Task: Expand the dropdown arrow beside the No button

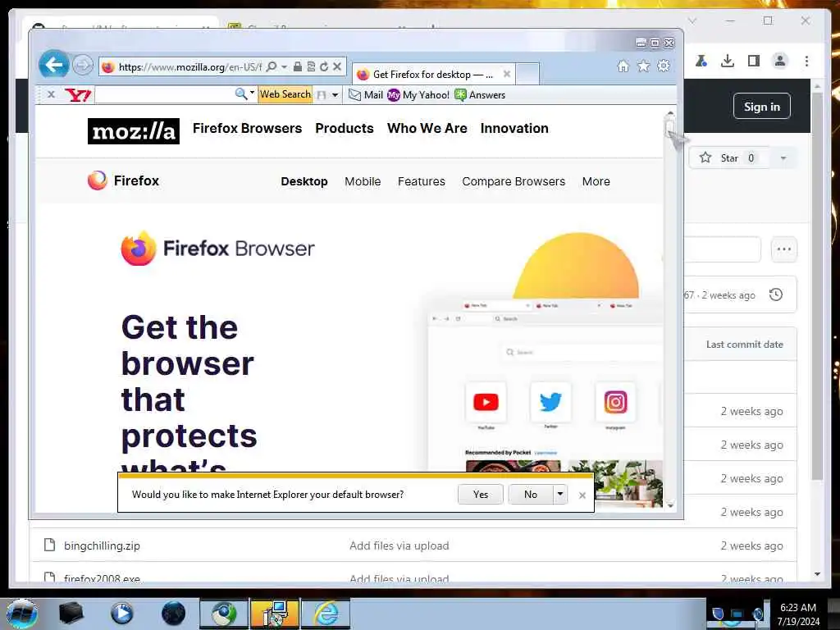Action: coord(559,495)
